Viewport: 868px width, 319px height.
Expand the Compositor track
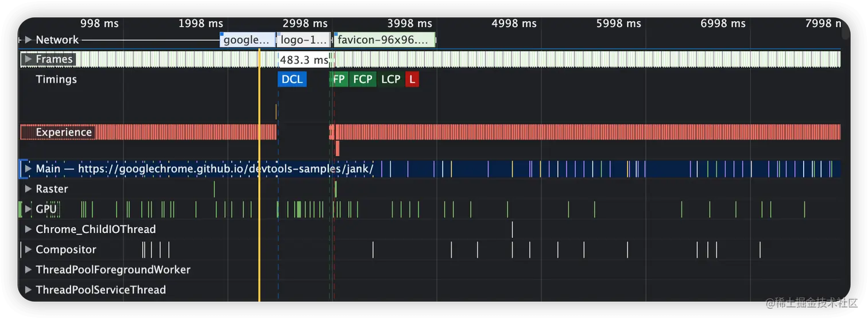tap(28, 250)
